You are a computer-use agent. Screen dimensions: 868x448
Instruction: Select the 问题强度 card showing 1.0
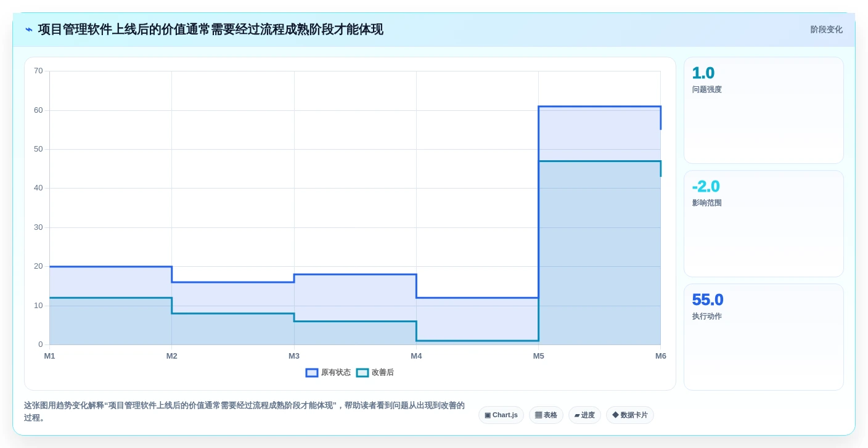click(764, 110)
